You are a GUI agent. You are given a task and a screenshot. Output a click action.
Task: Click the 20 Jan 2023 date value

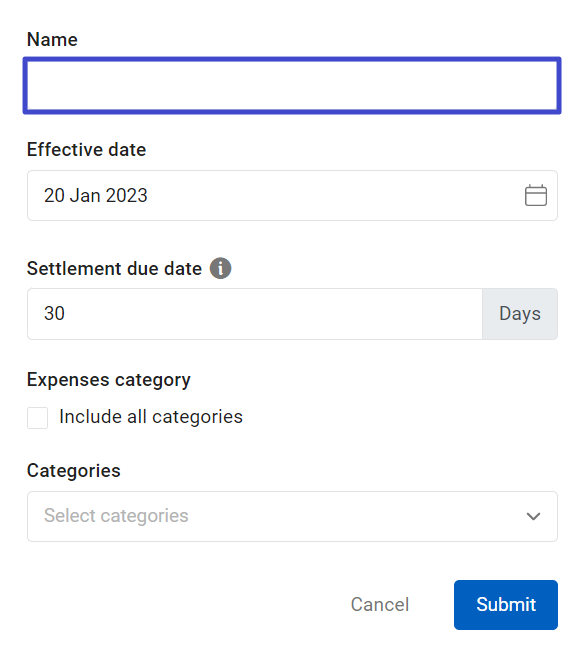(x=96, y=196)
